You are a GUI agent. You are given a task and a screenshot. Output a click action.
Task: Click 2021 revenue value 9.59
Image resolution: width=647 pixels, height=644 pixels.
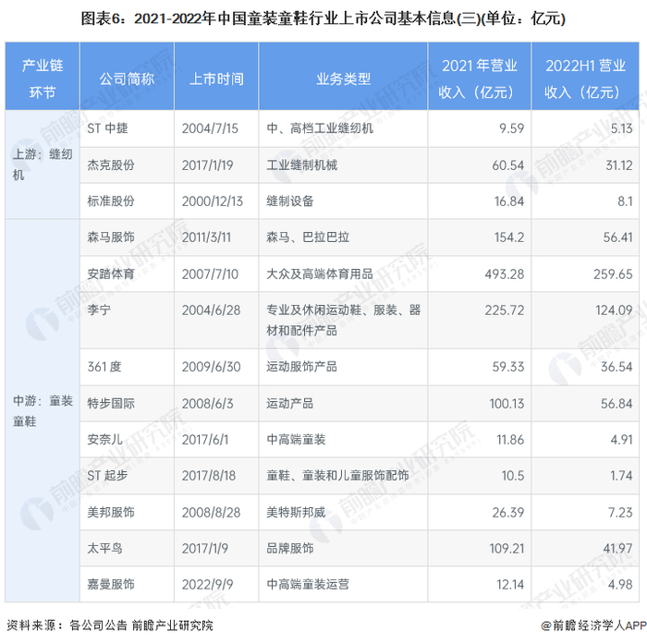click(512, 128)
